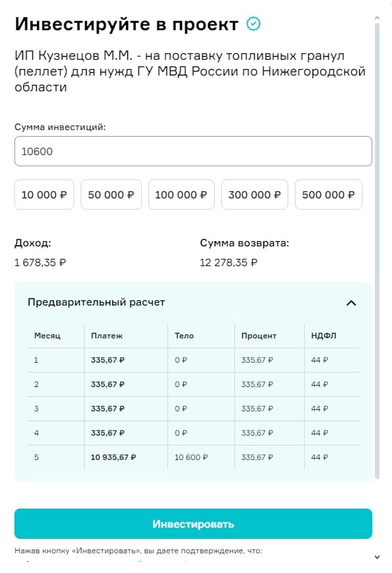Click the Платеж column header
The image size is (392, 573).
point(106,336)
